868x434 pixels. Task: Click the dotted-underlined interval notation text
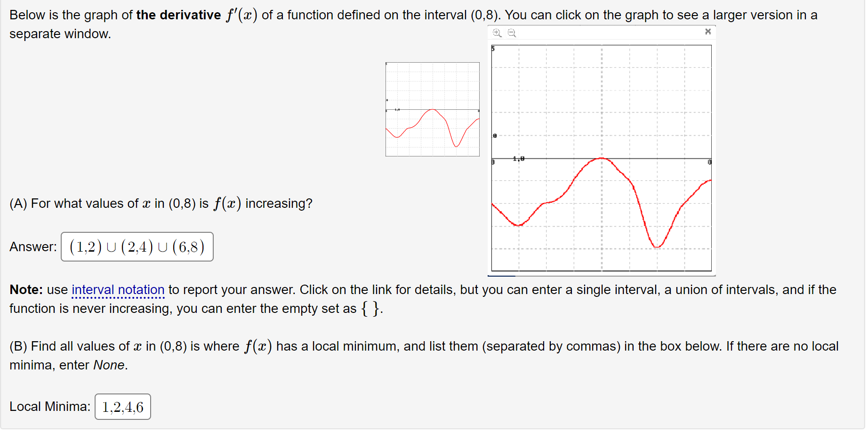pos(118,289)
